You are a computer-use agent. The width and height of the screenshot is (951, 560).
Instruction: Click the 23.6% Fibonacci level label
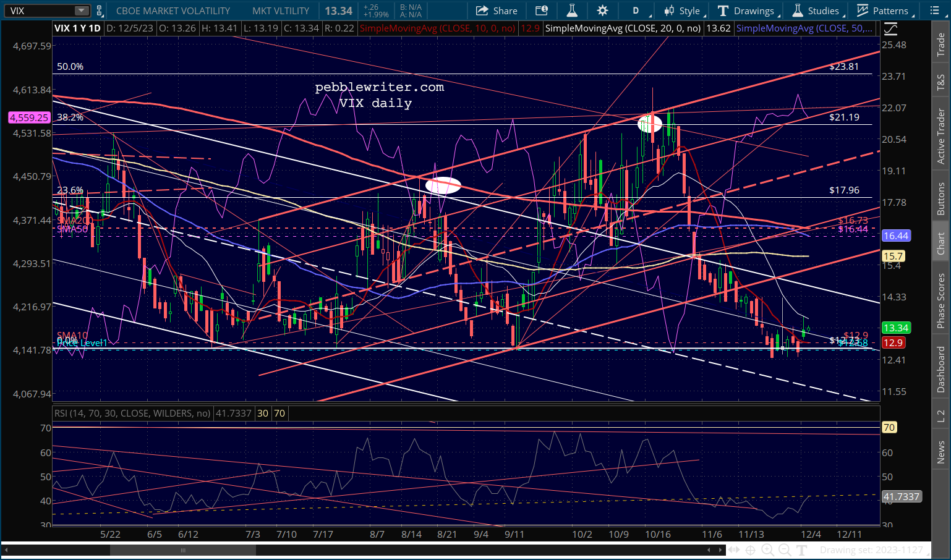tap(70, 190)
